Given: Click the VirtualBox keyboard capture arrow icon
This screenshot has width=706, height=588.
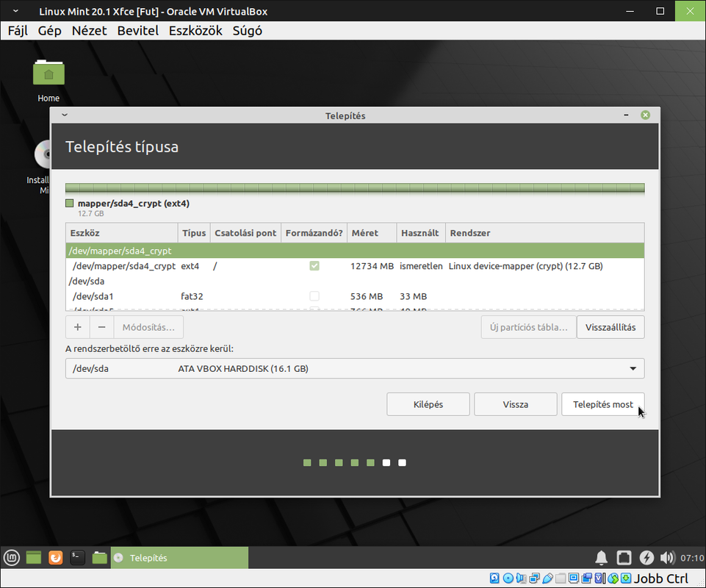Looking at the screenshot, I should pyautogui.click(x=626, y=578).
